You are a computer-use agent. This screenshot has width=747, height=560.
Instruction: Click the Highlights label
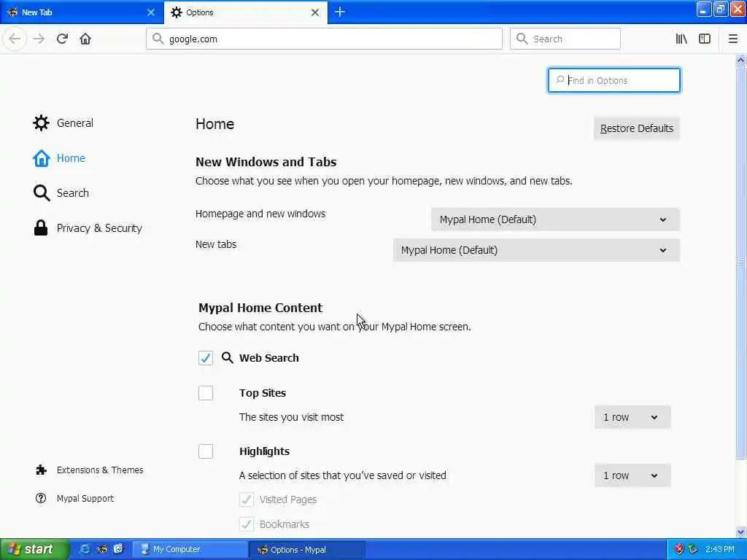pos(264,451)
